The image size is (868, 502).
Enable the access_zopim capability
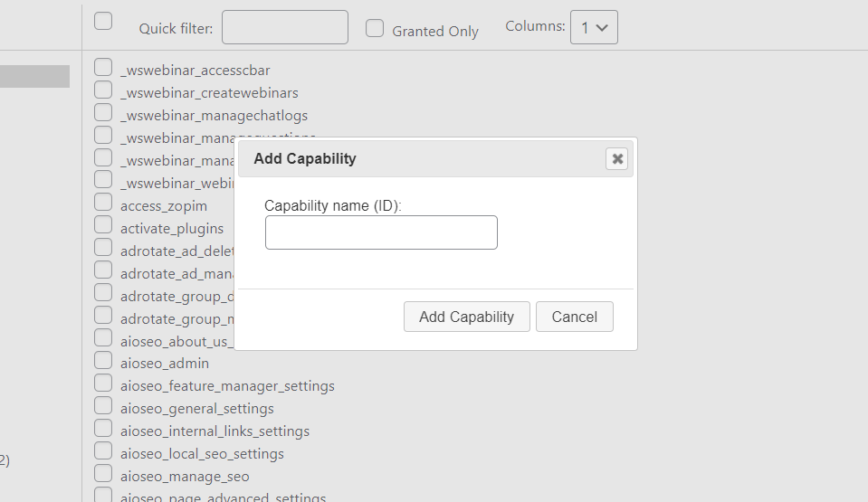[103, 204]
